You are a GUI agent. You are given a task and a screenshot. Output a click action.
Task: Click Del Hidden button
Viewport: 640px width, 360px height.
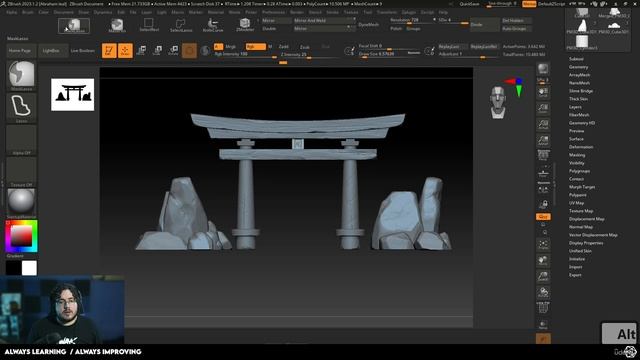click(516, 20)
